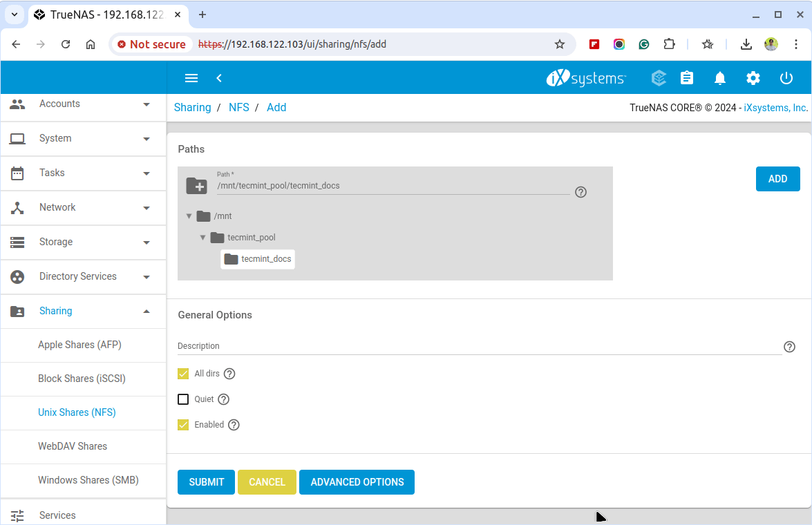This screenshot has width=812, height=525.
Task: Enable the Quiet option
Action: [183, 399]
